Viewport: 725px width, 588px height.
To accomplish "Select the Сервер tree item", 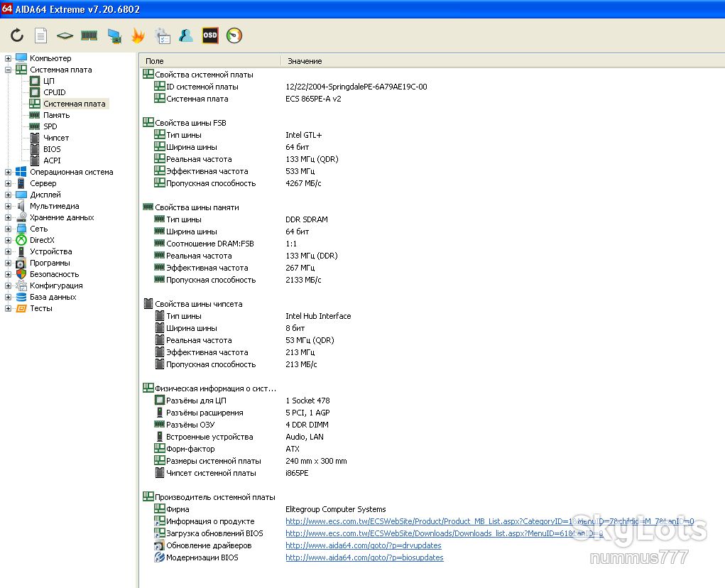I will [43, 183].
